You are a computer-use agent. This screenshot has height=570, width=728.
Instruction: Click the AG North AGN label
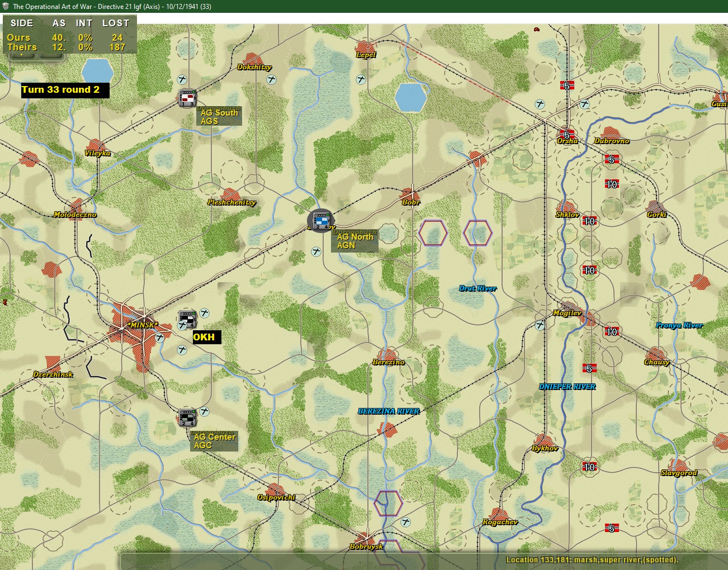[355, 241]
